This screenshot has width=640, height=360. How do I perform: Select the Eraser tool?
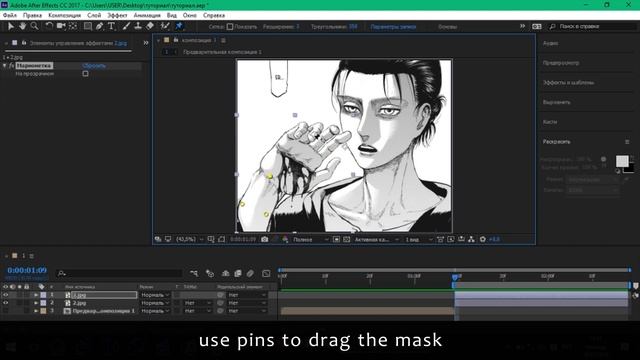point(150,26)
